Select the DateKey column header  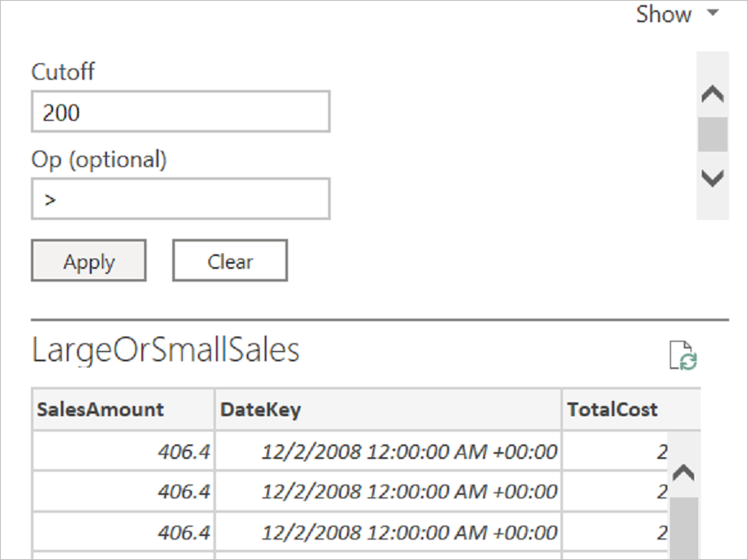click(257, 409)
